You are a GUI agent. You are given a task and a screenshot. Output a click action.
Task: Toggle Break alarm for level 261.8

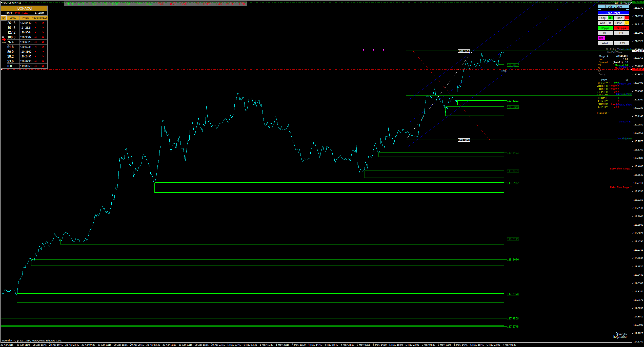click(43, 23)
